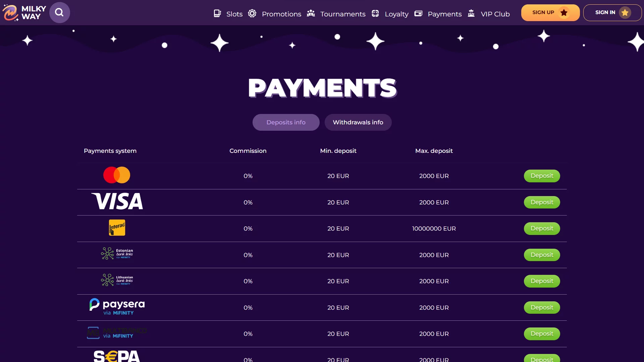Click 0% commission in Multibanco row
The height and width of the screenshot is (362, 644).
coord(248,334)
